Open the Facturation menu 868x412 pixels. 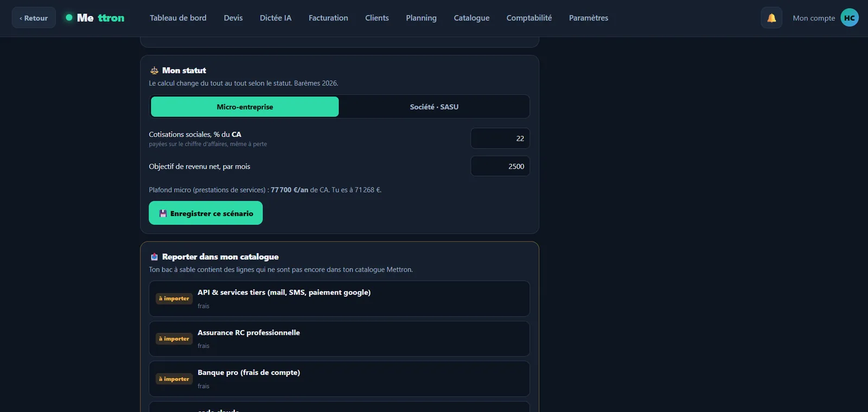pos(328,18)
